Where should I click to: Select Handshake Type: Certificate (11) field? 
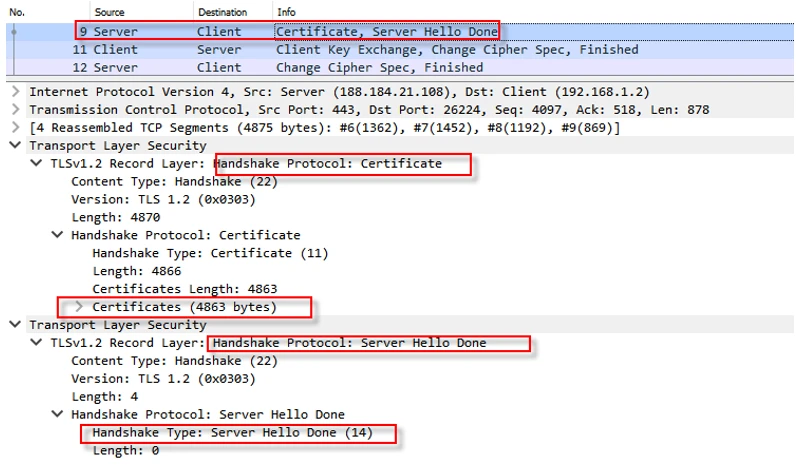coord(210,253)
